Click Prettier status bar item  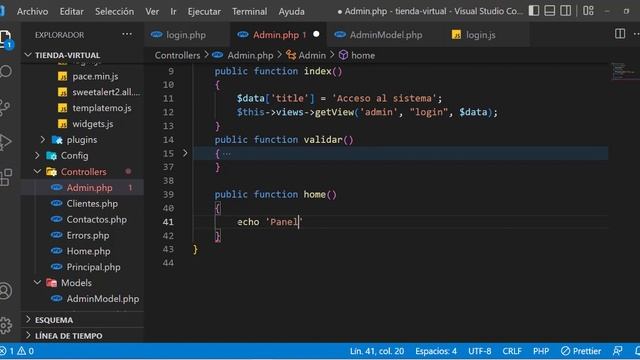point(581,351)
